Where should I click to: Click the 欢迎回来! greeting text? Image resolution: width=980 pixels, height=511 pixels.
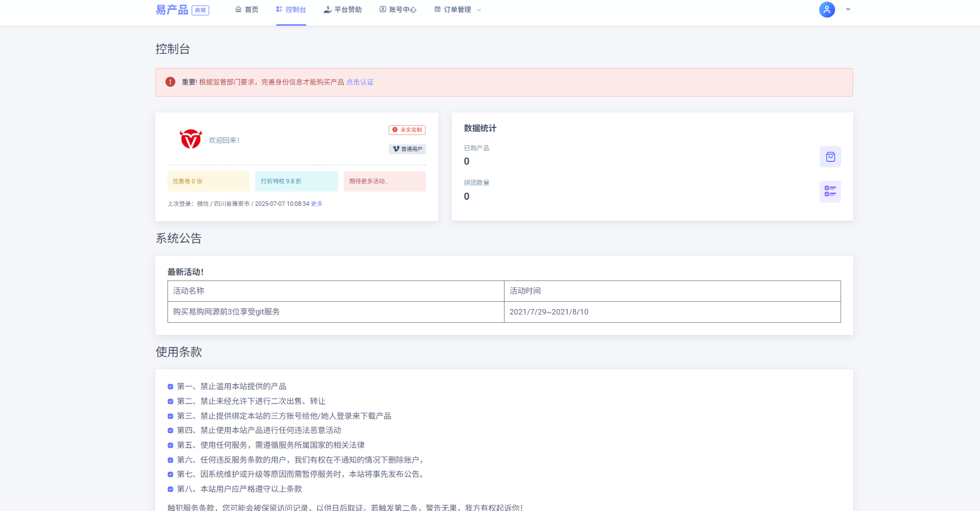click(x=224, y=141)
